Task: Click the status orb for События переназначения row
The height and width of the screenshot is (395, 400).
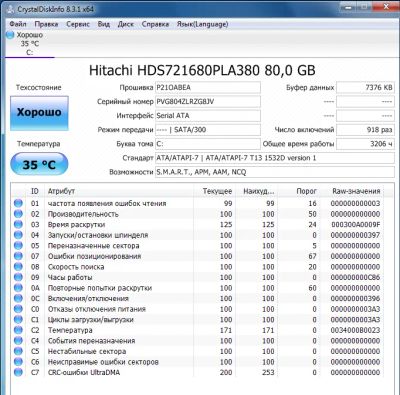Action: coord(18,341)
